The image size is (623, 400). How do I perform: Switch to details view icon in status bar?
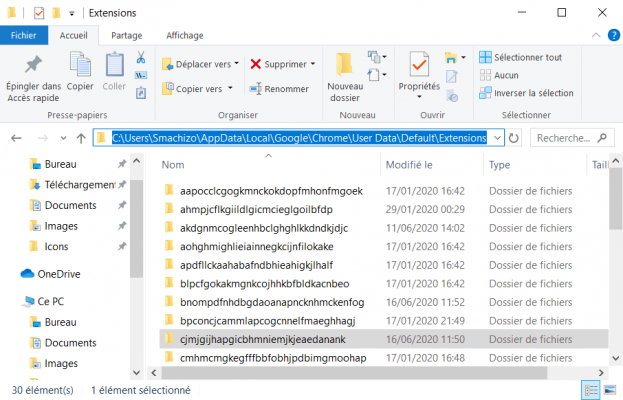pyautogui.click(x=591, y=390)
